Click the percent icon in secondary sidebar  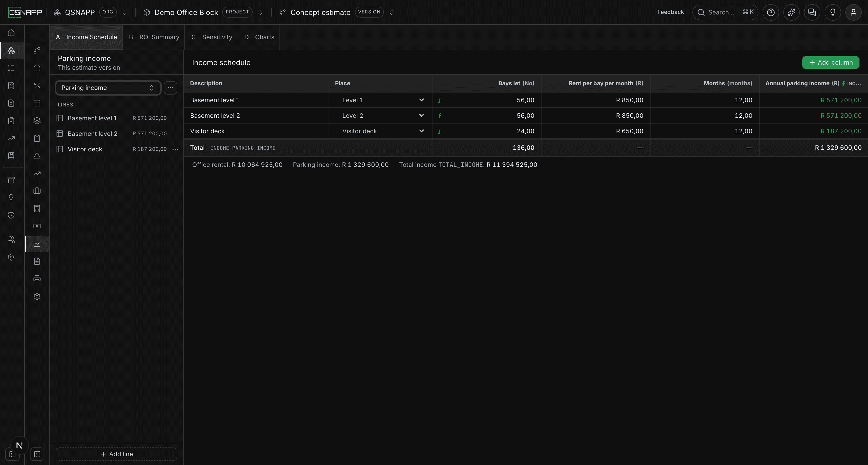37,86
